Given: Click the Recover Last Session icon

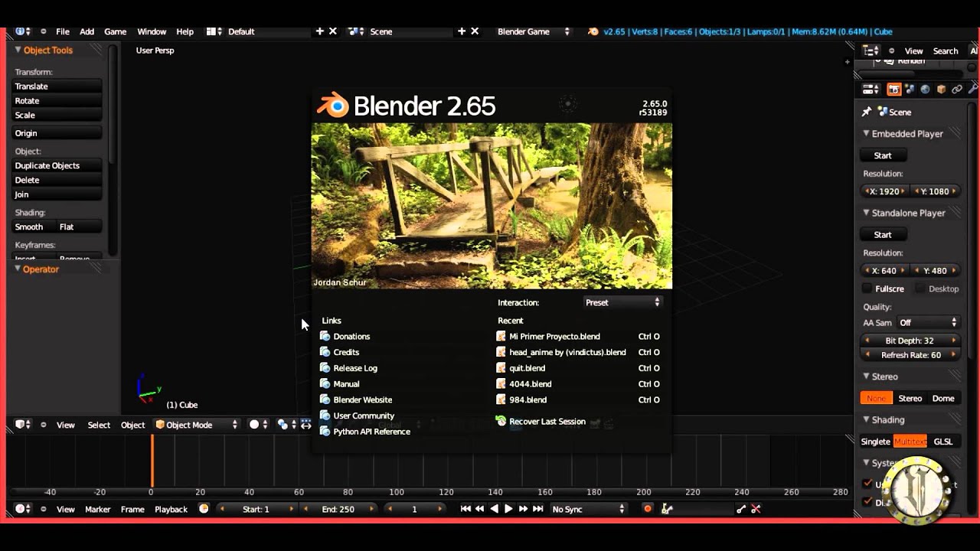Looking at the screenshot, I should (x=501, y=421).
